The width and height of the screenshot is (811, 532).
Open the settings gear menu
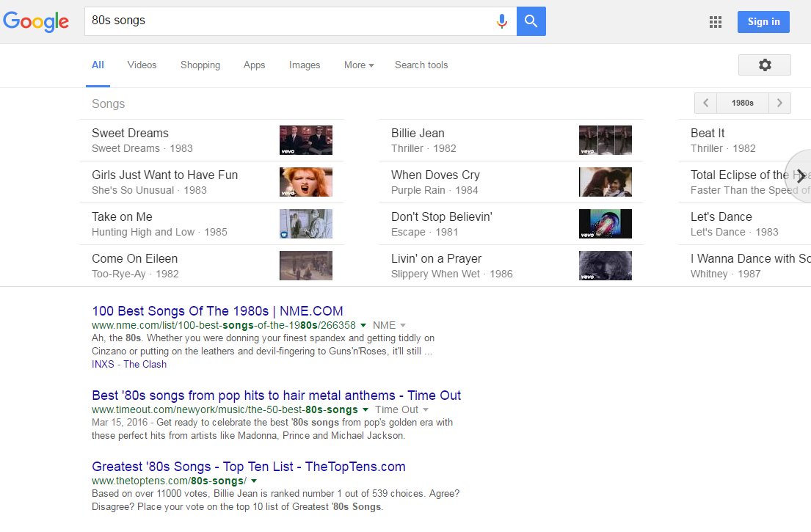pyautogui.click(x=764, y=65)
